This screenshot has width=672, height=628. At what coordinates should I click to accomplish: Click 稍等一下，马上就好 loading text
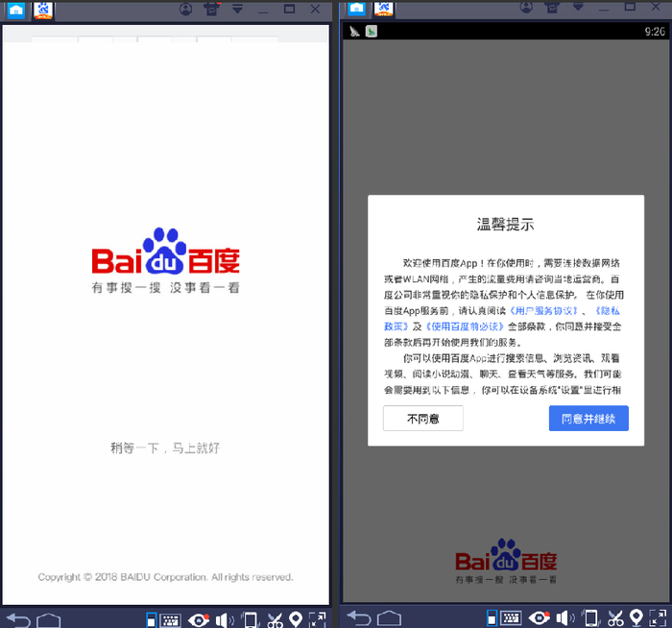point(165,448)
